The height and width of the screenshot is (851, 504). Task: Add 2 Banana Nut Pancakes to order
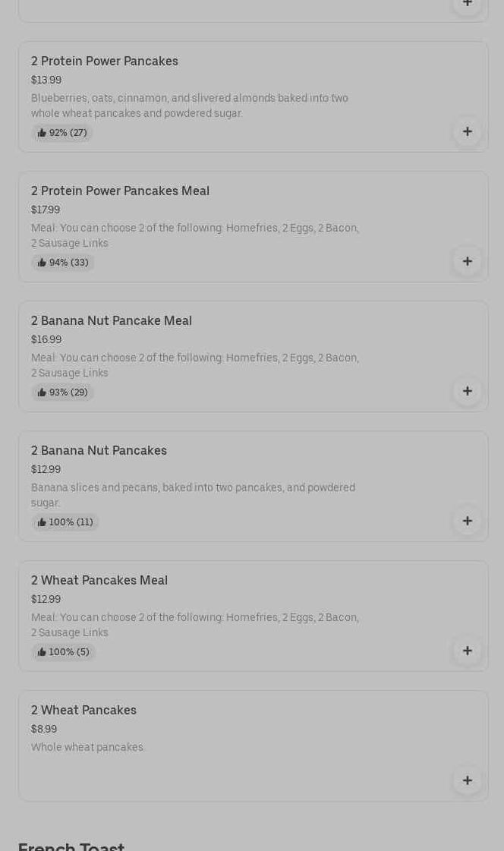point(467,522)
